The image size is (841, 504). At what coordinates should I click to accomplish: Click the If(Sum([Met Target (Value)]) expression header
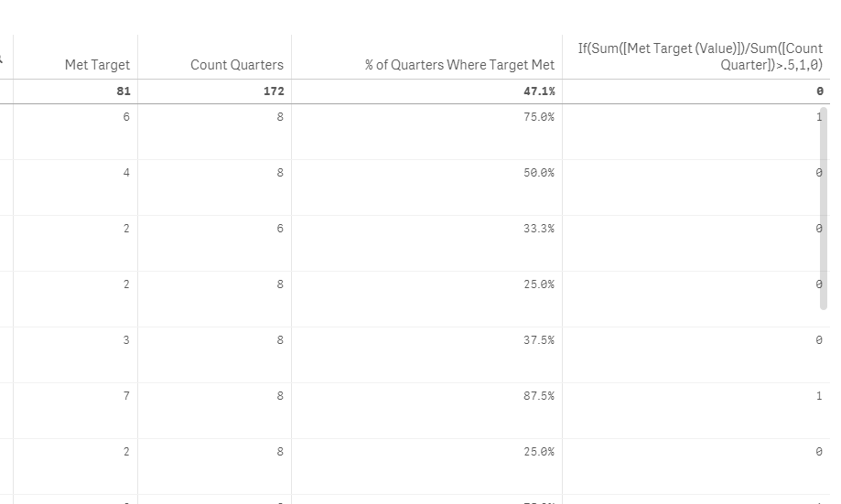coord(700,57)
